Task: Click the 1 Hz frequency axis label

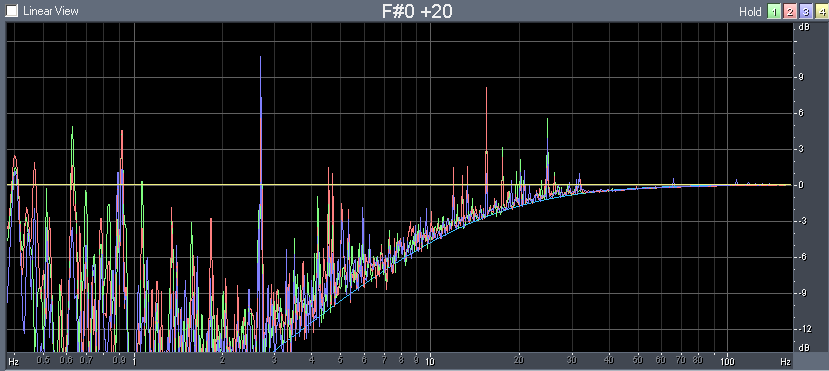Action: point(134,361)
